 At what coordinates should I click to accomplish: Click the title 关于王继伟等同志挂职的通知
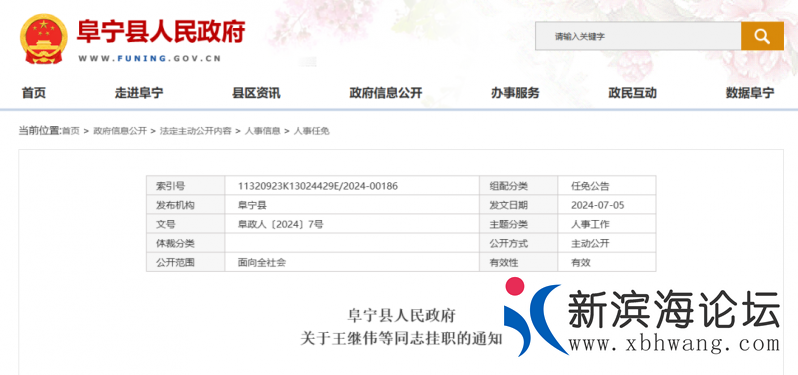pyautogui.click(x=401, y=339)
